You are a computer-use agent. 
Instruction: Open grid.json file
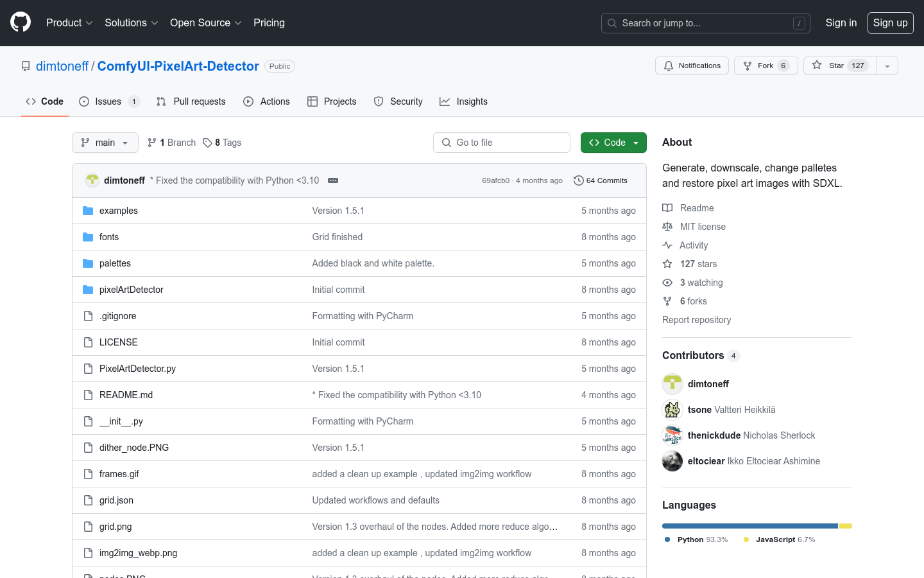pos(116,500)
